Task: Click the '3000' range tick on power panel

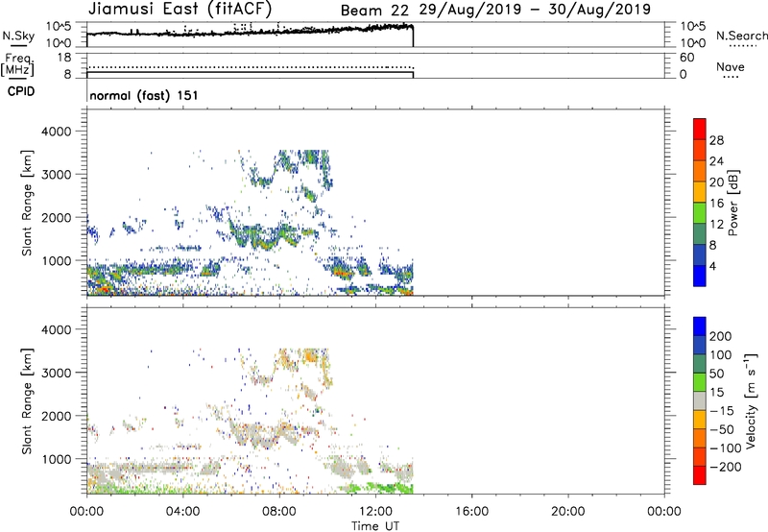Action: click(x=57, y=175)
